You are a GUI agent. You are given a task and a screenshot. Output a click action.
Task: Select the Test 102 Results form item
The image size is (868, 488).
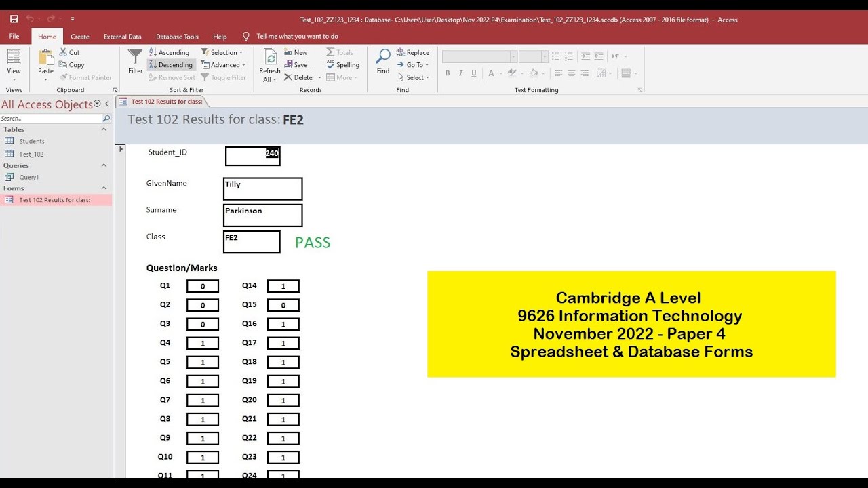point(54,200)
